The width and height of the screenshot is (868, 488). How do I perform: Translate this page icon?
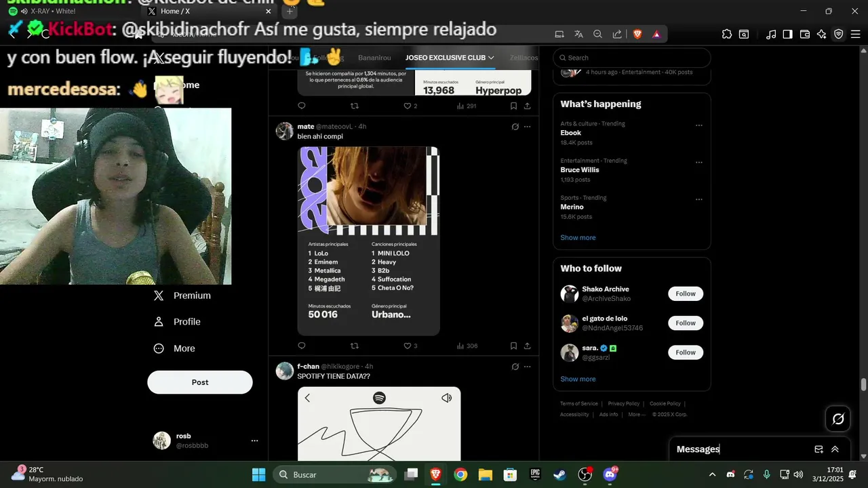click(578, 34)
